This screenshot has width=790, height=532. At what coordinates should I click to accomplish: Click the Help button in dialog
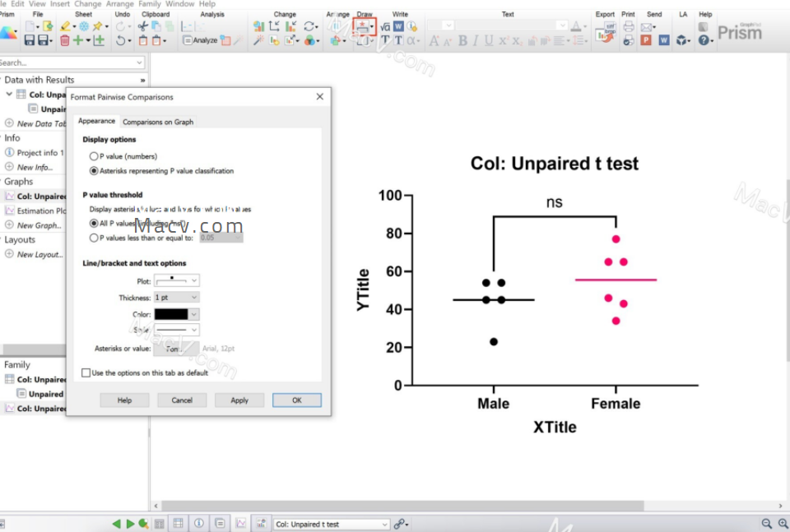point(124,400)
